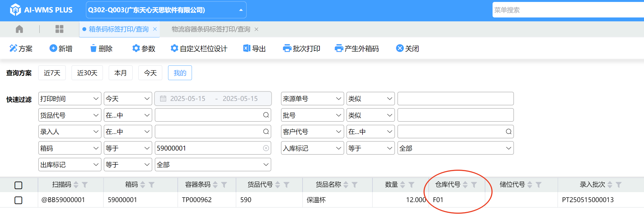The width and height of the screenshot is (644, 224).
Task: Focus the 菜单搜索 search box
Action: coord(568,10)
